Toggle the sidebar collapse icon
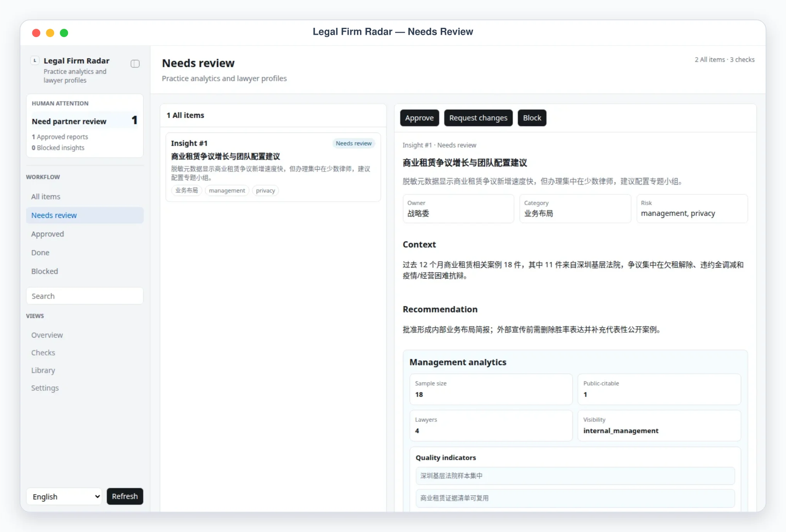Image resolution: width=786 pixels, height=532 pixels. 135,64
